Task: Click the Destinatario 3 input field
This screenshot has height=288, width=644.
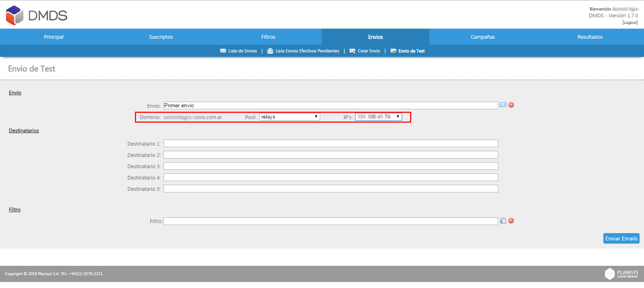Action: (x=331, y=166)
